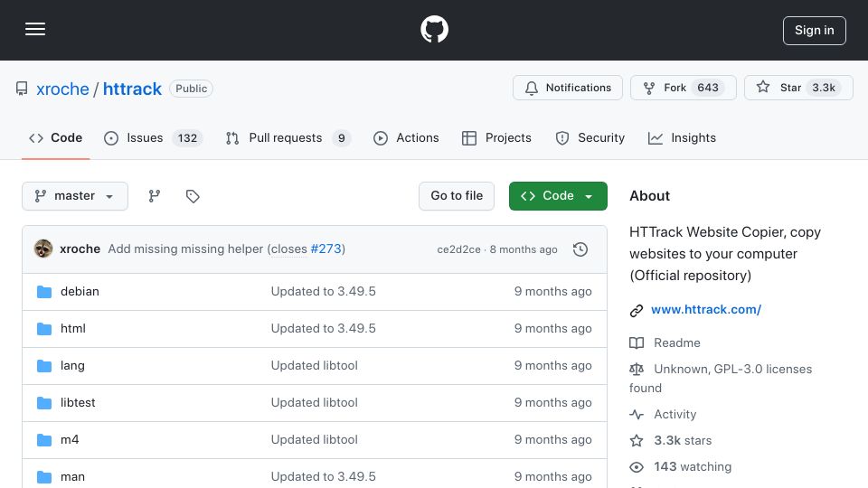Open 'Updated libtool' commit for m4
The width and height of the screenshot is (868, 488).
[x=315, y=440]
